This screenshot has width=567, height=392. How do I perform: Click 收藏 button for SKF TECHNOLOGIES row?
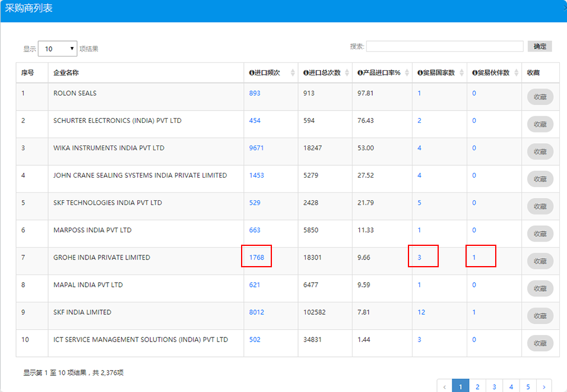(x=540, y=207)
